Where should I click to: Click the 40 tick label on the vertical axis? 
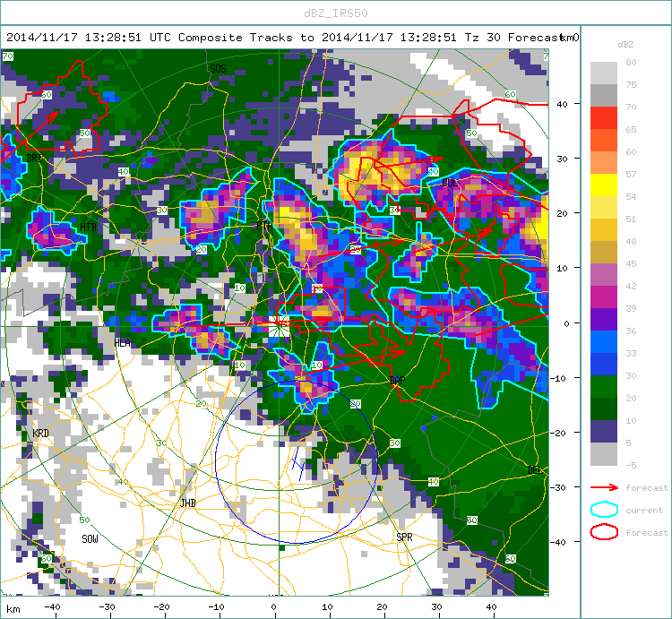(x=562, y=104)
